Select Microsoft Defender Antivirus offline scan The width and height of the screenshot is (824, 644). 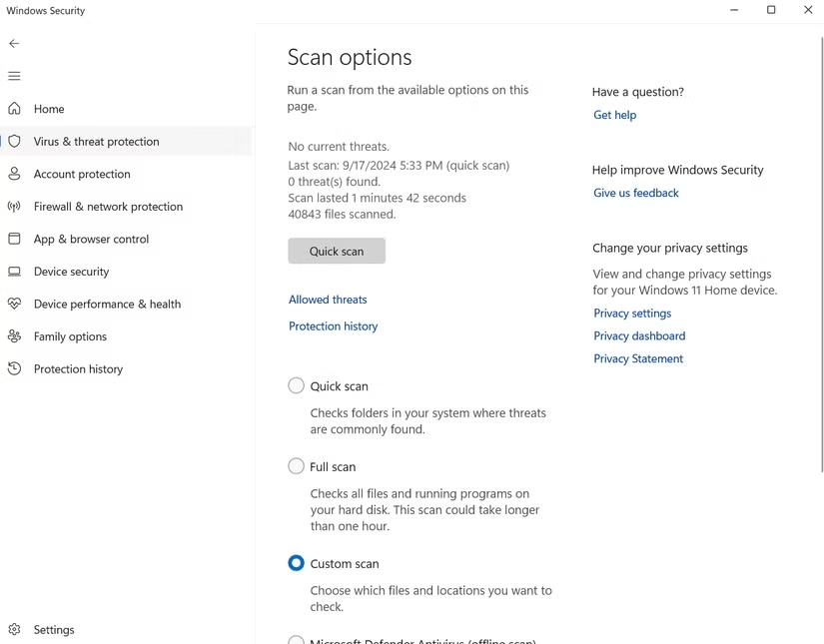coord(296,640)
